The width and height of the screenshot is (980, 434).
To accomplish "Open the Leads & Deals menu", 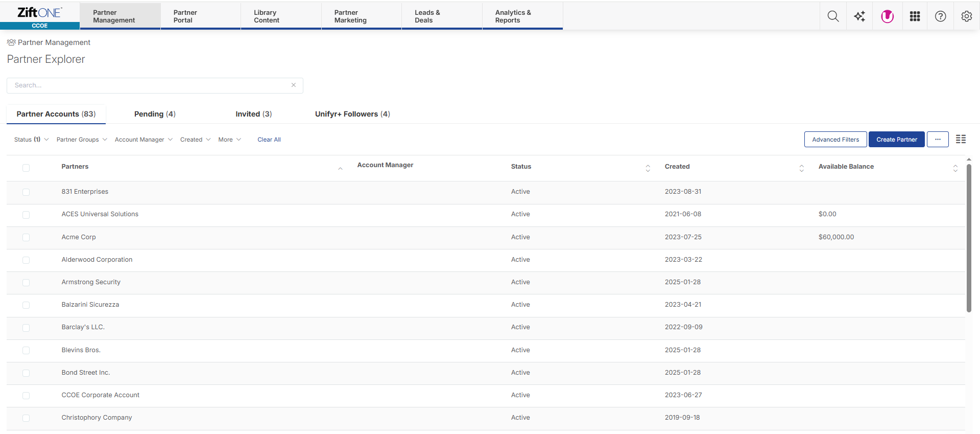I will click(x=442, y=16).
